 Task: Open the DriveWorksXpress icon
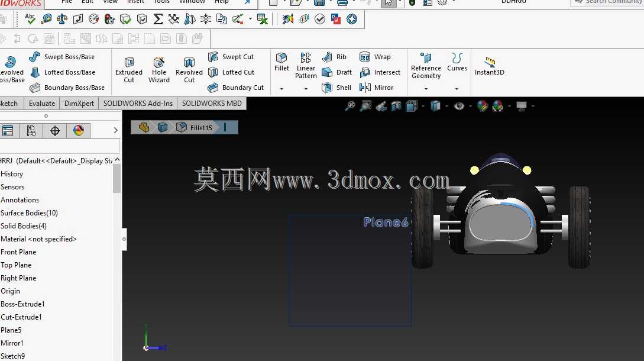click(x=335, y=19)
